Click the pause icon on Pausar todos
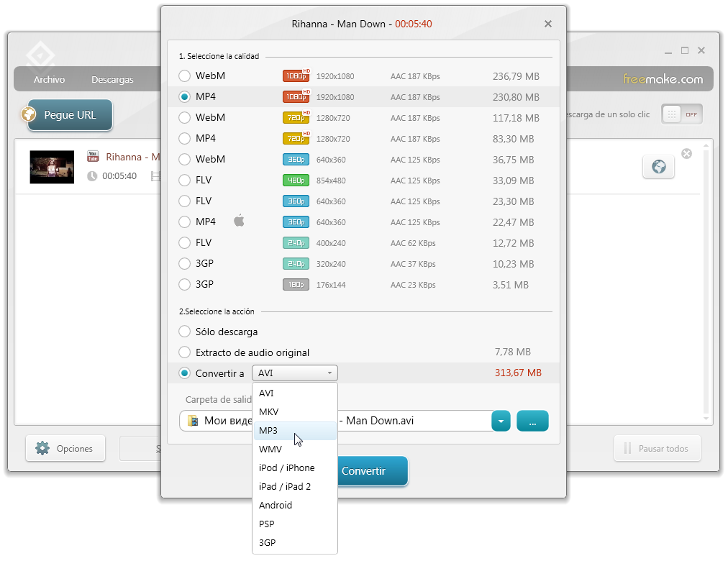 (628, 448)
